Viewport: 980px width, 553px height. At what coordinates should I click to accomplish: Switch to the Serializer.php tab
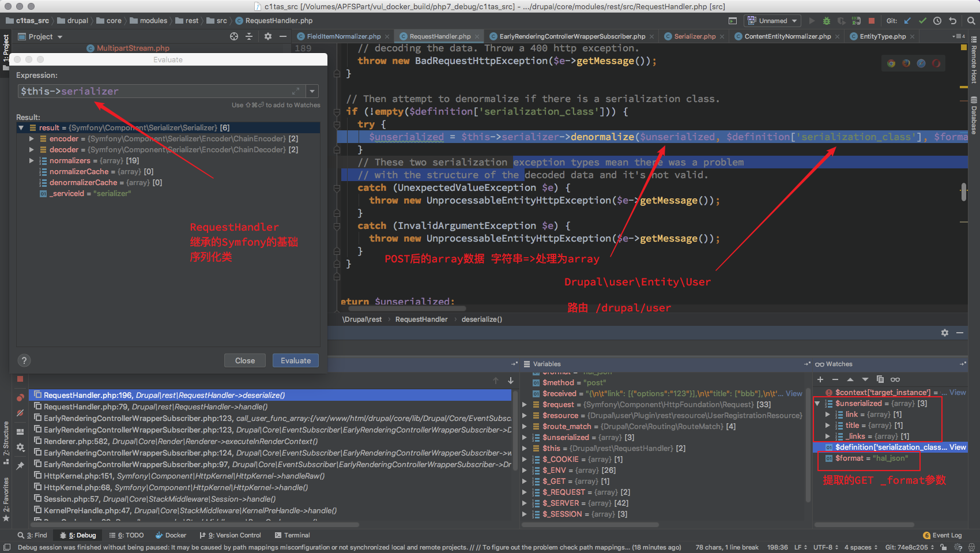(695, 36)
